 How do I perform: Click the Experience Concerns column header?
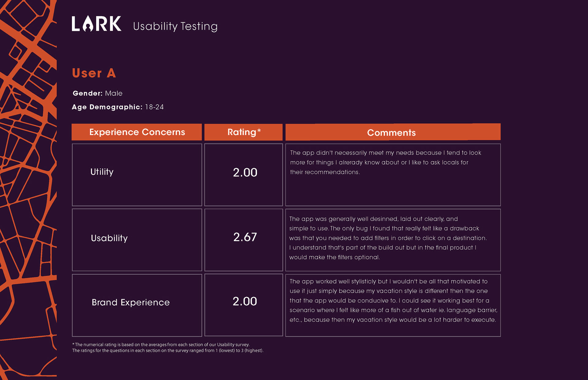tap(137, 132)
